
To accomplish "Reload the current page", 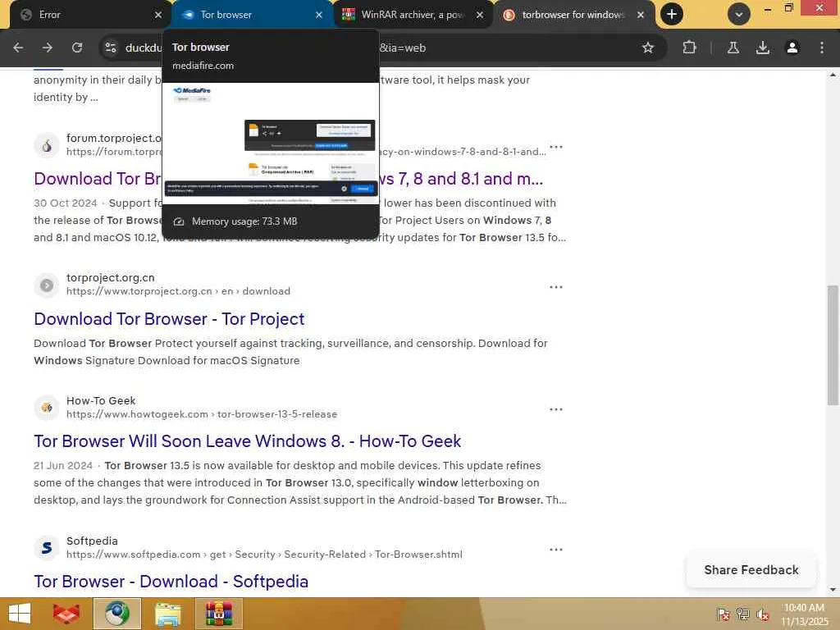I will click(x=77, y=48).
